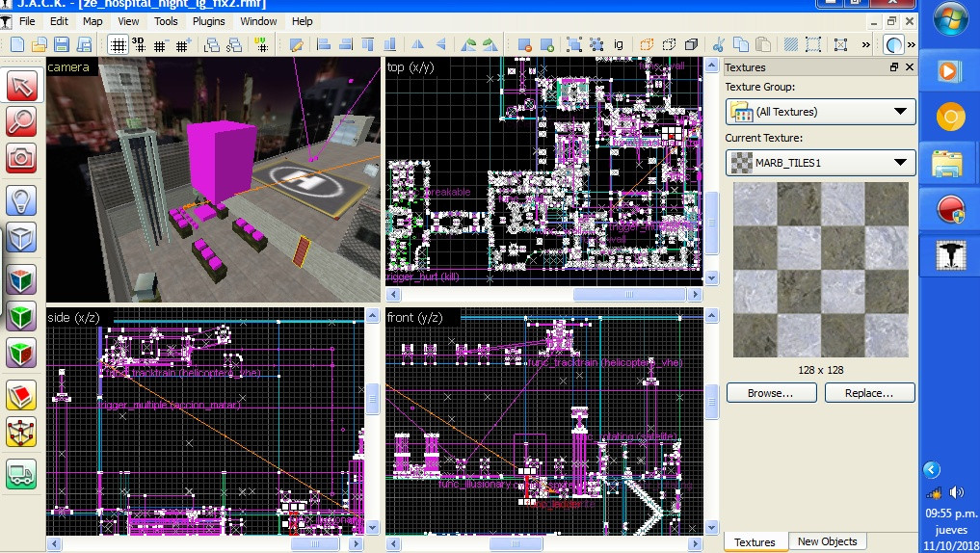Image resolution: width=980 pixels, height=553 pixels.
Task: Select the Clipping tool
Action: [22, 396]
